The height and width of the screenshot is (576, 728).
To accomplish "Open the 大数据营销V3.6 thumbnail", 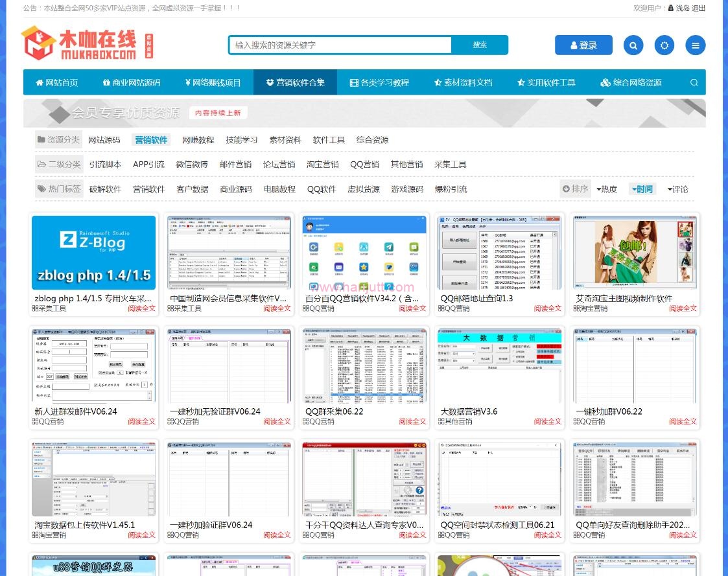I will coord(500,365).
